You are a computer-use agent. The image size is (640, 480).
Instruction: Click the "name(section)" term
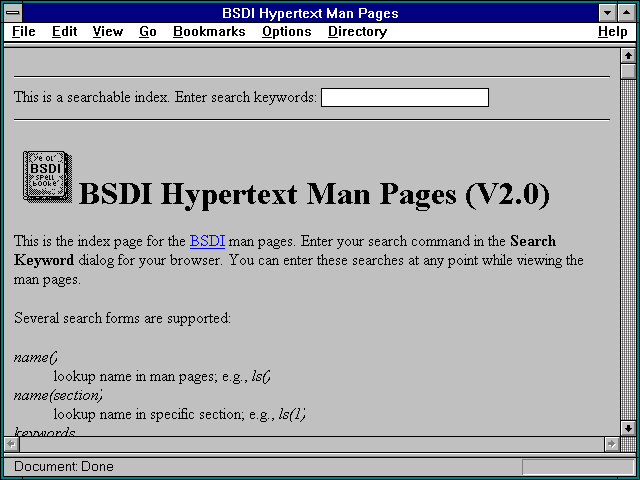(58, 396)
